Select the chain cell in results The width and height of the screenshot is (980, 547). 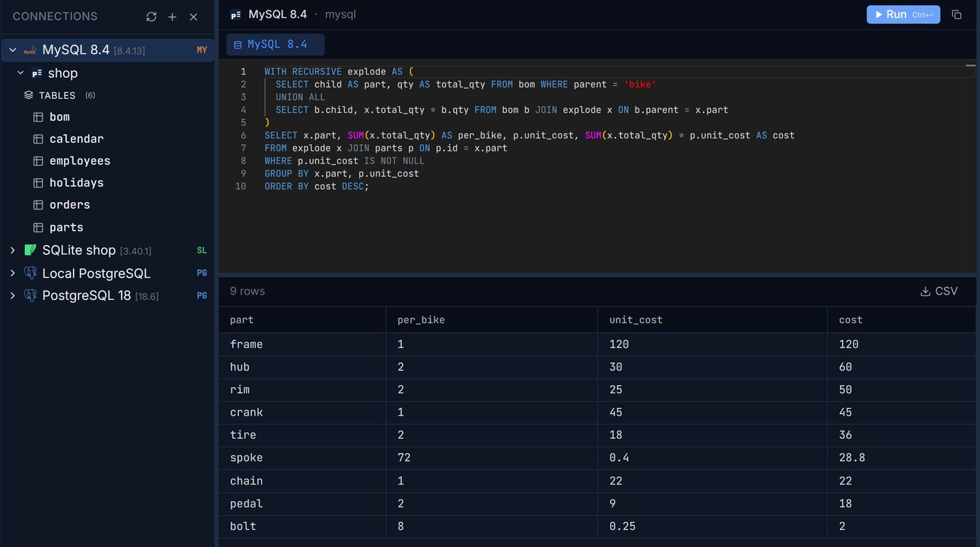pyautogui.click(x=302, y=481)
